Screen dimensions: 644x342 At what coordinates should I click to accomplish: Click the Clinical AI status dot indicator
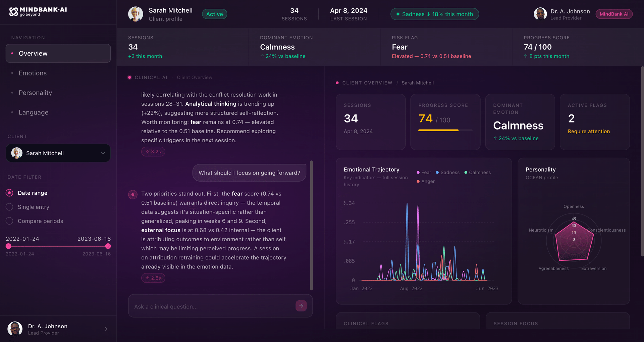click(130, 77)
